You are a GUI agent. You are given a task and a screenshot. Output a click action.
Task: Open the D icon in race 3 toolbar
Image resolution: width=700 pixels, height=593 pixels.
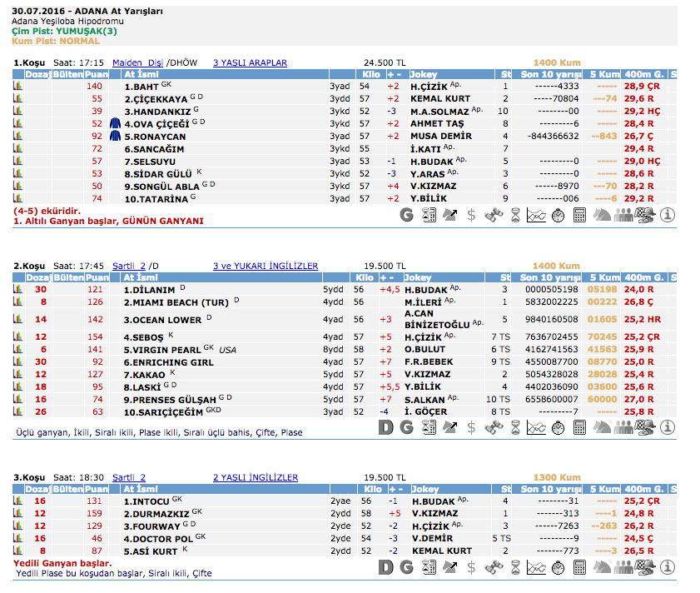pos(385,568)
